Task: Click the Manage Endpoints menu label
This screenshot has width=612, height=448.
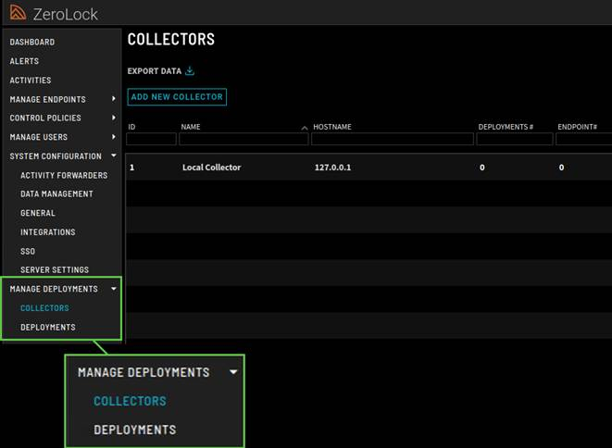Action: [x=48, y=100]
